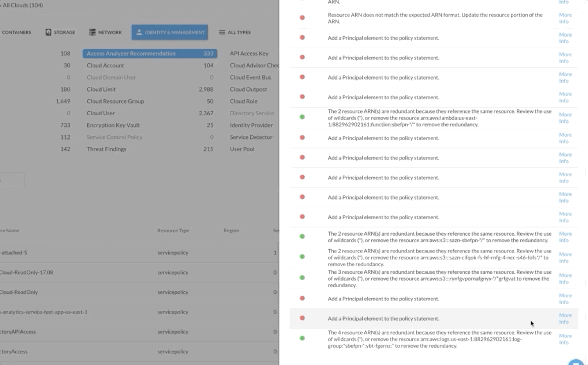The width and height of the screenshot is (588, 365).
Task: Open More Info for lambda function redundancy
Action: [x=565, y=118]
